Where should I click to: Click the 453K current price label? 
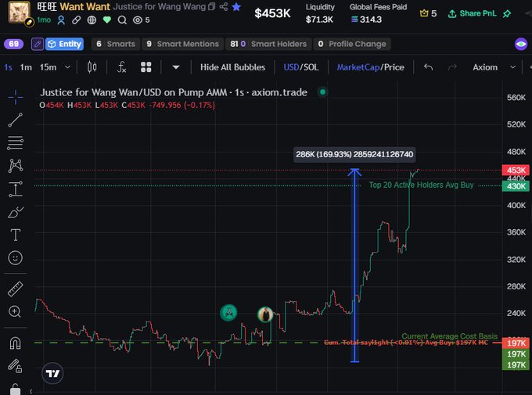pos(516,170)
